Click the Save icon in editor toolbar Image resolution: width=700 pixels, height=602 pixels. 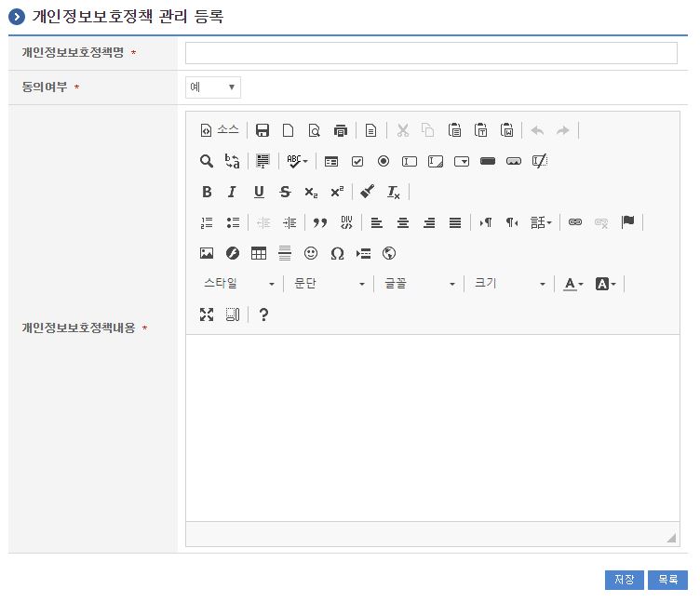tap(262, 130)
